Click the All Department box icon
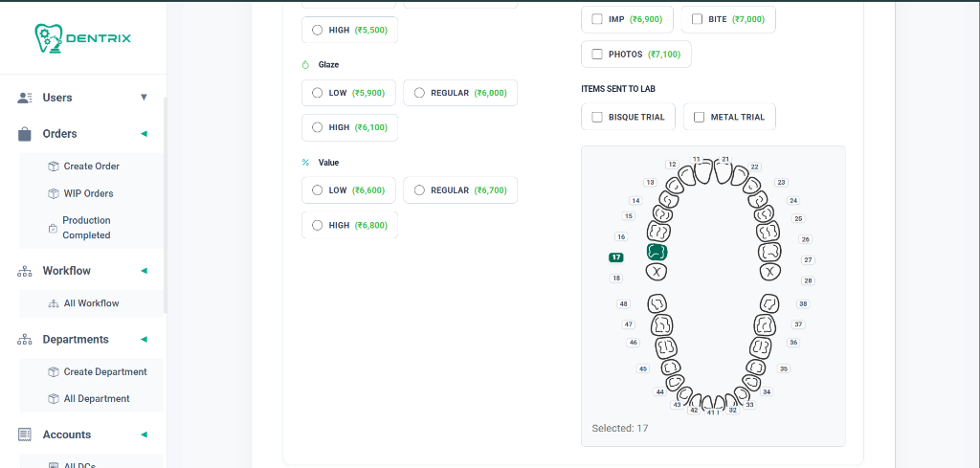The height and width of the screenshot is (468, 980). tap(54, 399)
